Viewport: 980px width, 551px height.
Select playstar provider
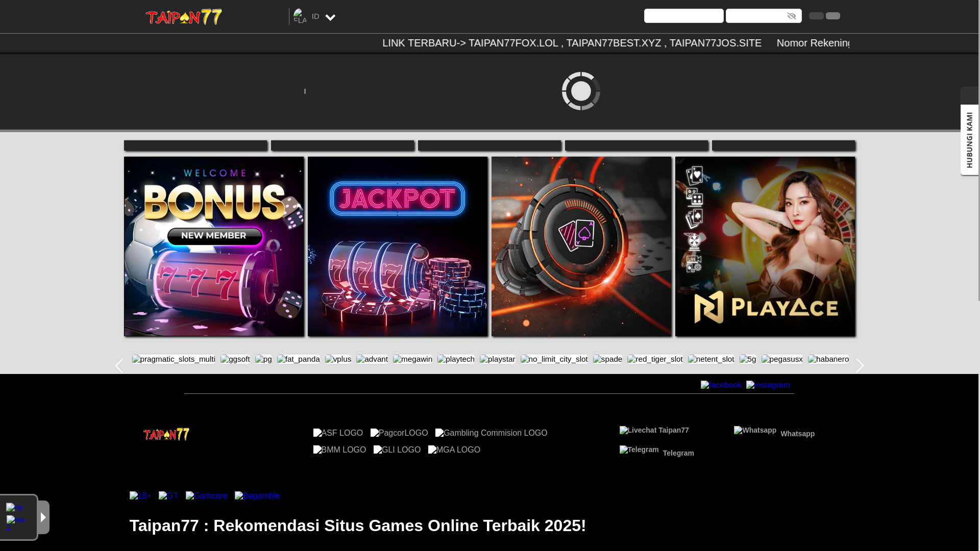498,359
